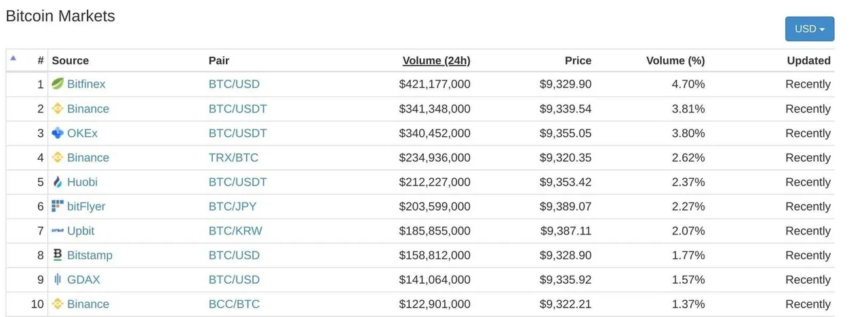Sort table by Volume (24h) header
The width and height of the screenshot is (868, 317).
(436, 60)
